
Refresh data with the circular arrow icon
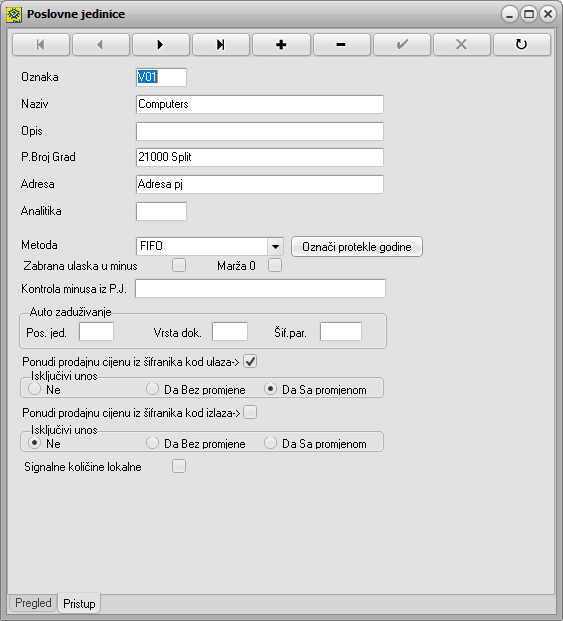(x=521, y=44)
